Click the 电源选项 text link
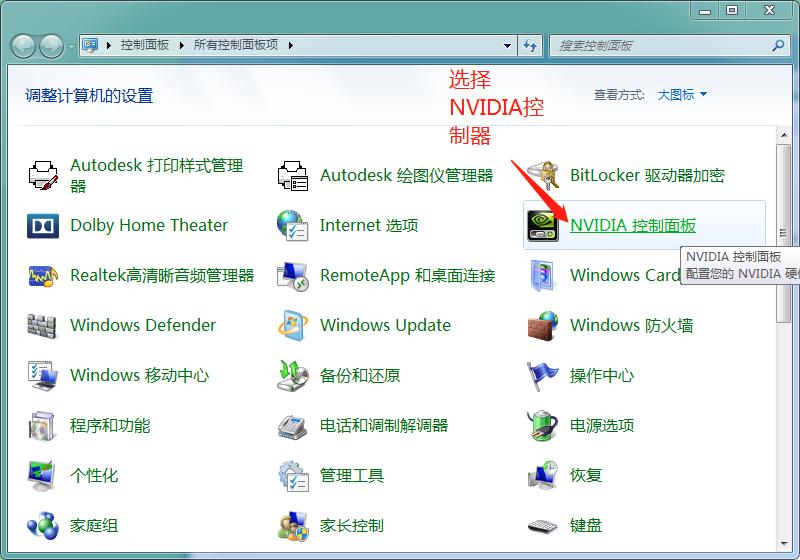 click(602, 425)
